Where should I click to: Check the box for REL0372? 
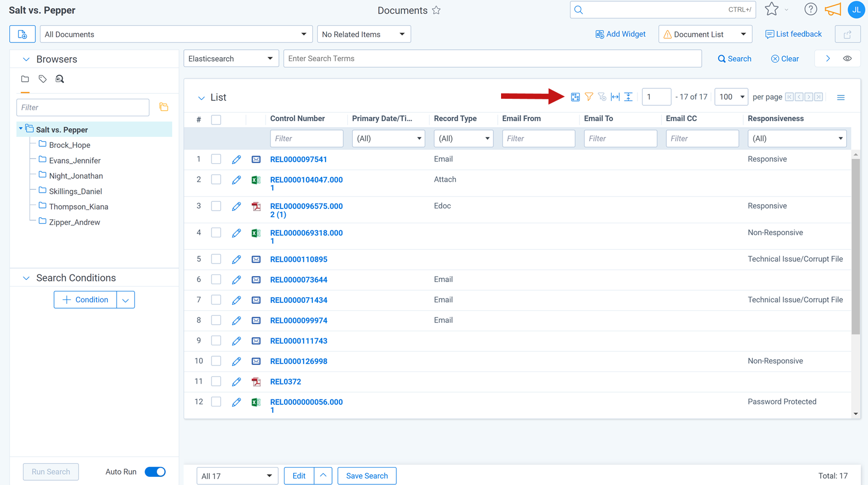(216, 381)
